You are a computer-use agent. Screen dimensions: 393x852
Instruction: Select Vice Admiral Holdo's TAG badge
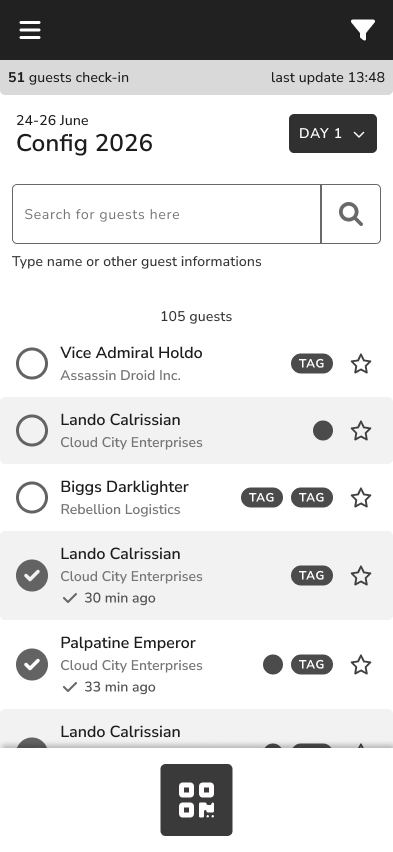point(312,364)
